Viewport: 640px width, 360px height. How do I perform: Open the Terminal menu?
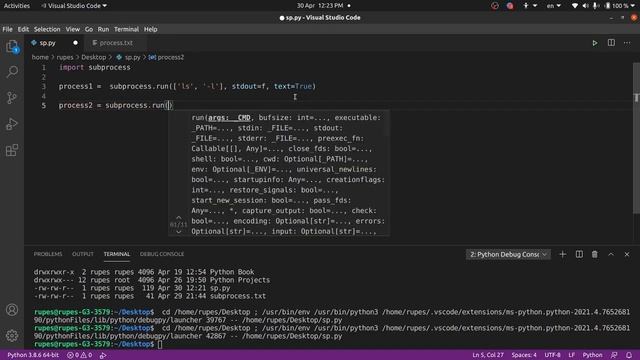pyautogui.click(x=127, y=29)
